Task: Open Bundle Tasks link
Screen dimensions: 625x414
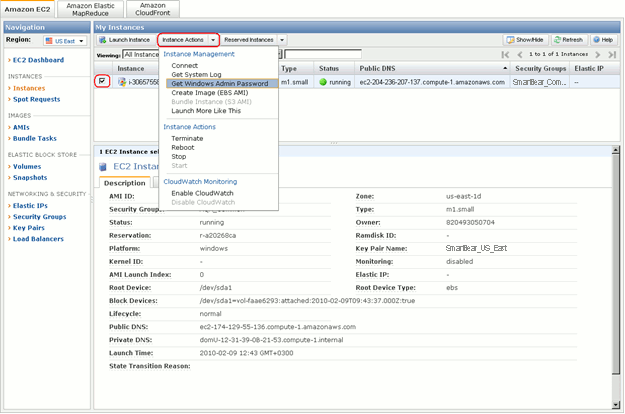Action: click(x=35, y=139)
